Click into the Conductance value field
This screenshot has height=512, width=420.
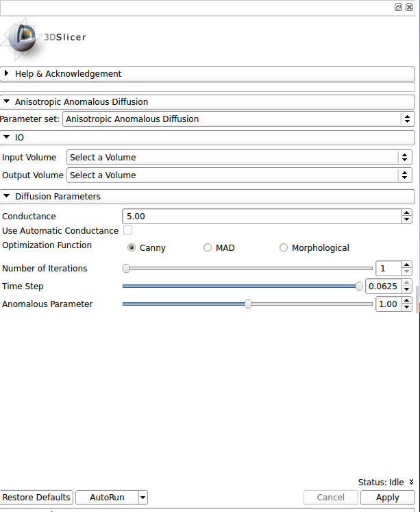point(260,217)
